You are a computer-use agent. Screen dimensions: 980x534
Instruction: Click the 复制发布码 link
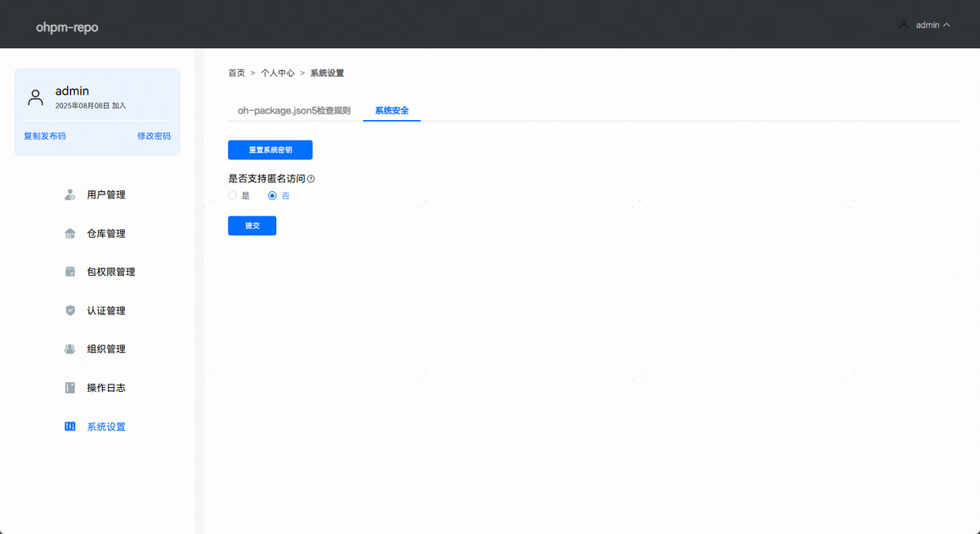45,136
